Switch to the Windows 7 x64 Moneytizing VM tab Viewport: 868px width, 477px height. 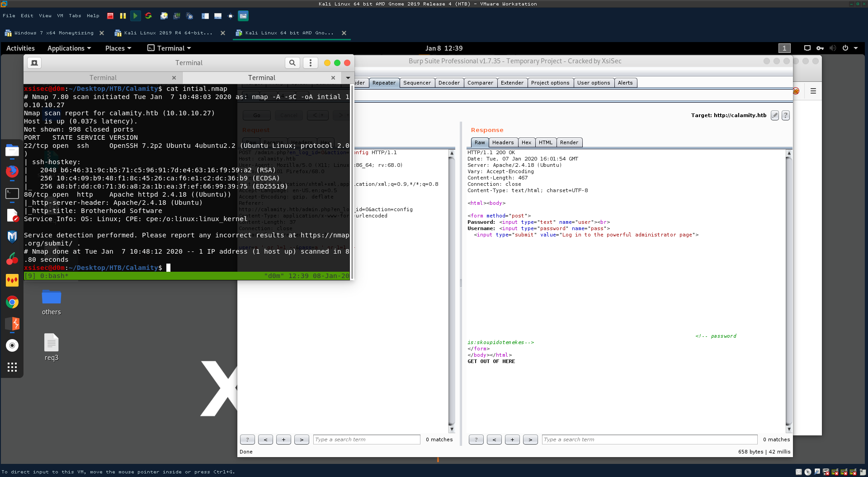coord(54,33)
